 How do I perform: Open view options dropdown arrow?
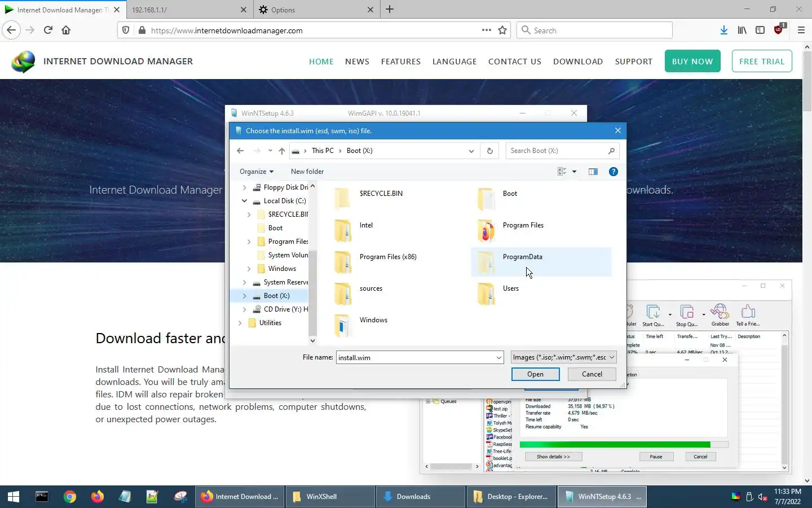(575, 172)
